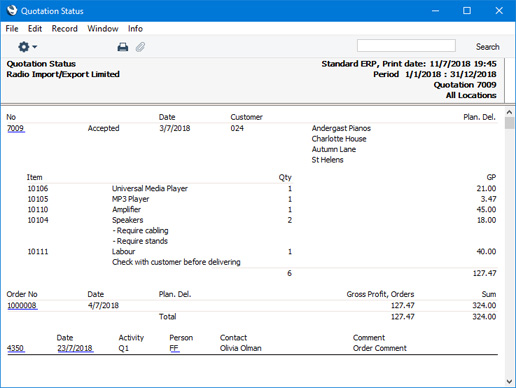
Task: Click the Universal Media Player item
Action: click(150, 189)
